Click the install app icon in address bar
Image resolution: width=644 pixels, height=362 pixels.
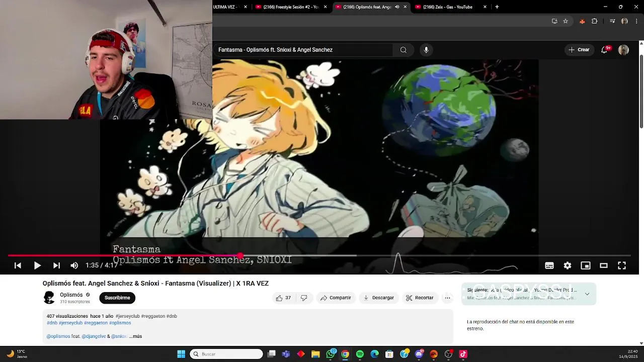click(554, 21)
